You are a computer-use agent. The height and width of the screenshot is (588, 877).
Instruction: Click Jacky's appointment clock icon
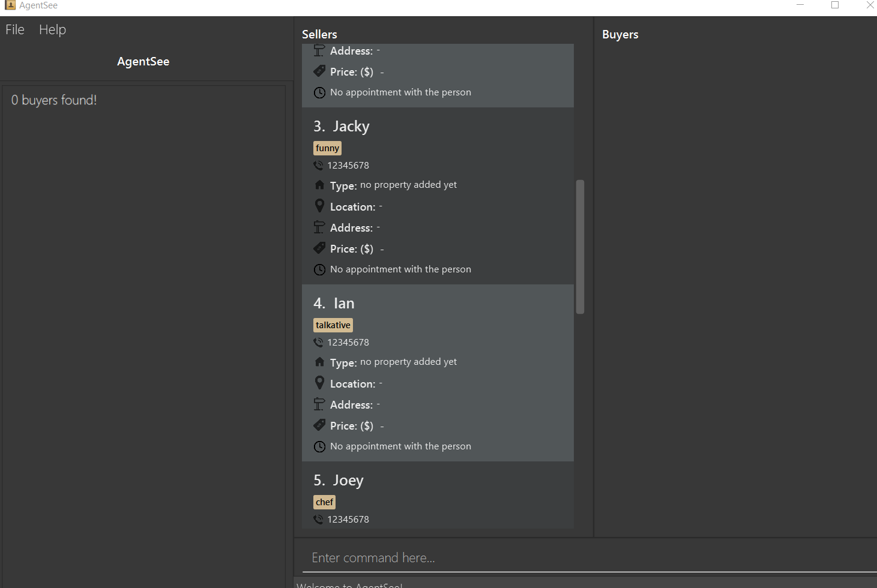click(319, 269)
